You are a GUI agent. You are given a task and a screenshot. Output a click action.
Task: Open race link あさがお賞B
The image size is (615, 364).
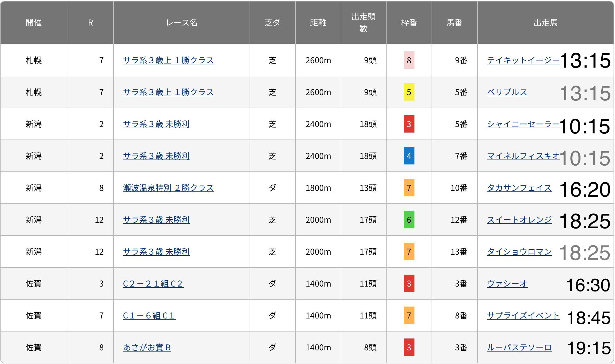[x=147, y=347]
